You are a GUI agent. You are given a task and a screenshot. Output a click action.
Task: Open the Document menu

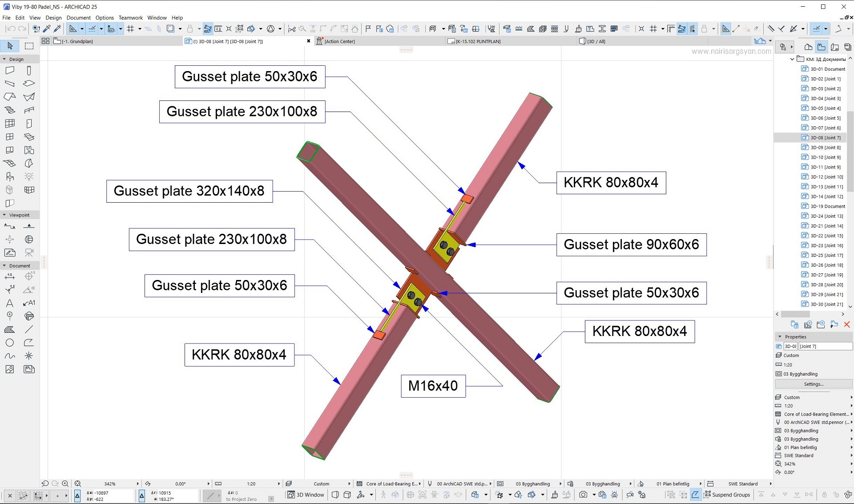click(79, 18)
